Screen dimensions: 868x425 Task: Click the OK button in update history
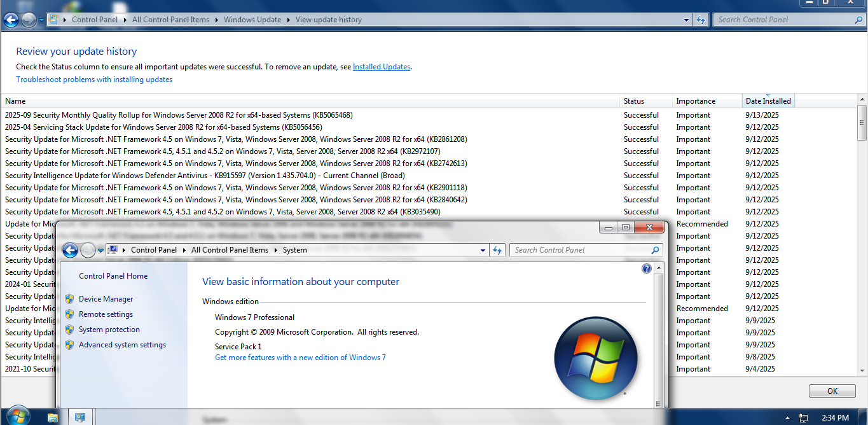point(832,391)
